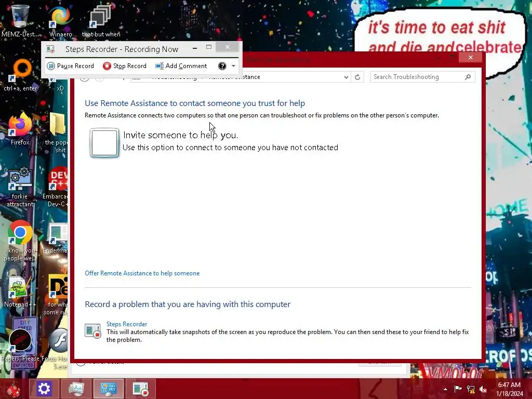Expand Steps Recorder help dropdown arrow
The height and width of the screenshot is (399, 532).
point(233,66)
